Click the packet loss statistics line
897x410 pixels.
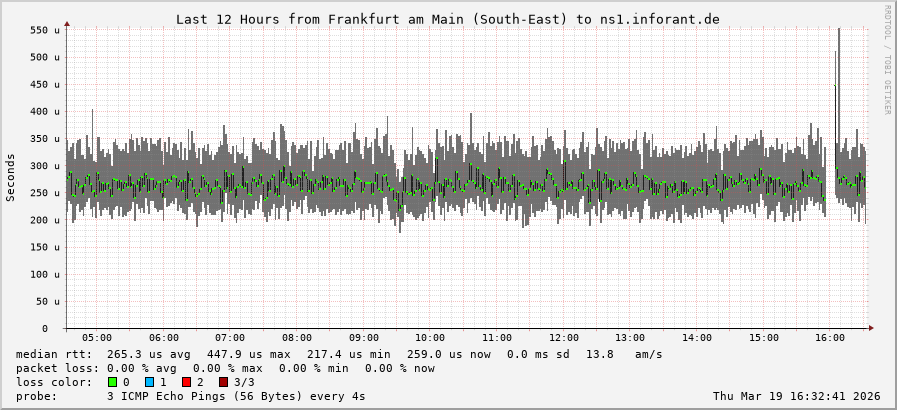pos(226,368)
